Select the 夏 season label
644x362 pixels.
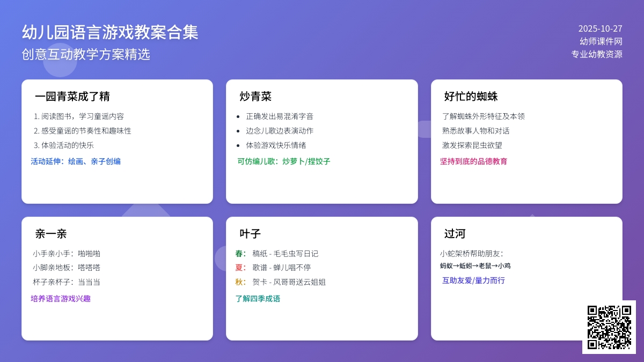coord(240,267)
